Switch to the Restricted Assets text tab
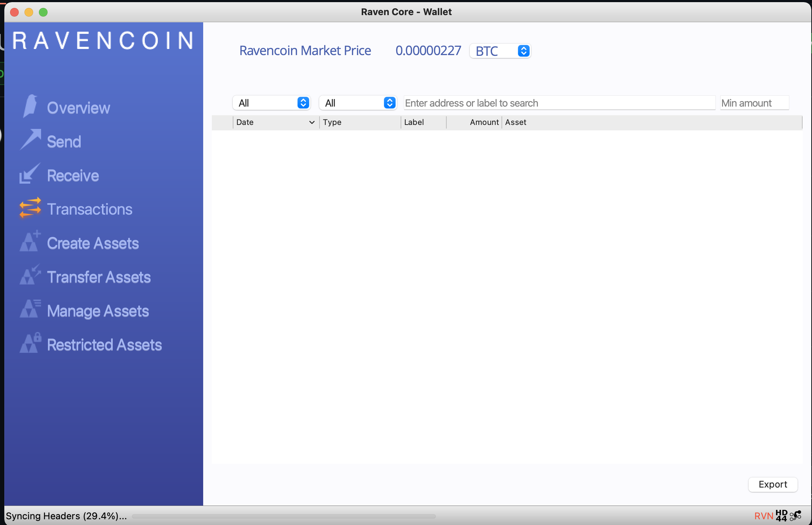Viewport: 812px width, 525px height. tap(104, 345)
